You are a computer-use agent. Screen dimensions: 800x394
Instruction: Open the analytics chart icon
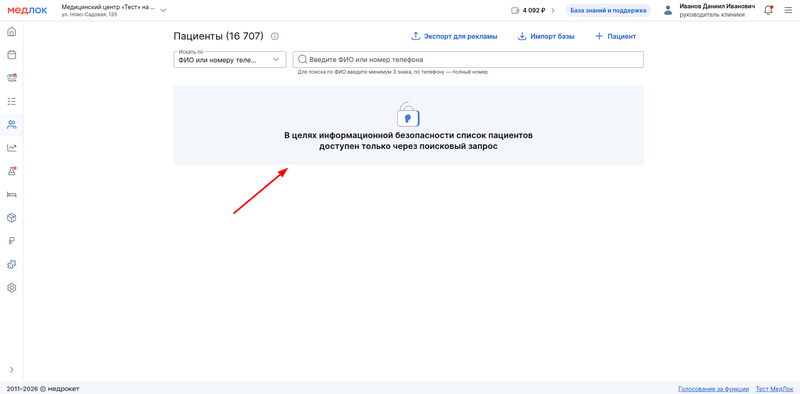tap(11, 148)
